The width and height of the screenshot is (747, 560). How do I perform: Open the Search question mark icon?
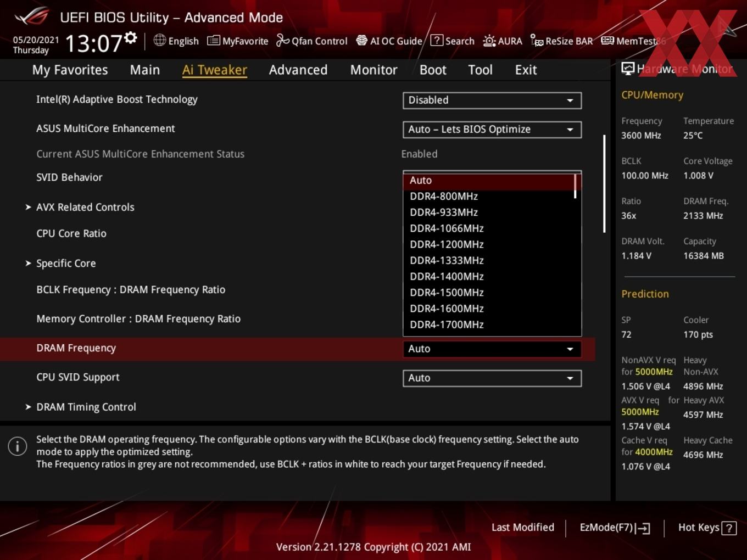click(x=437, y=40)
